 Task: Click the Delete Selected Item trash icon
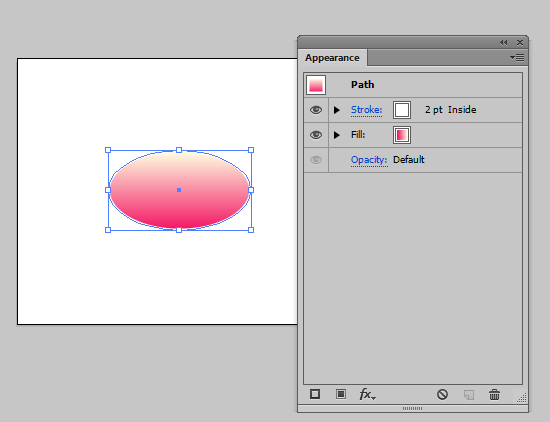(494, 395)
